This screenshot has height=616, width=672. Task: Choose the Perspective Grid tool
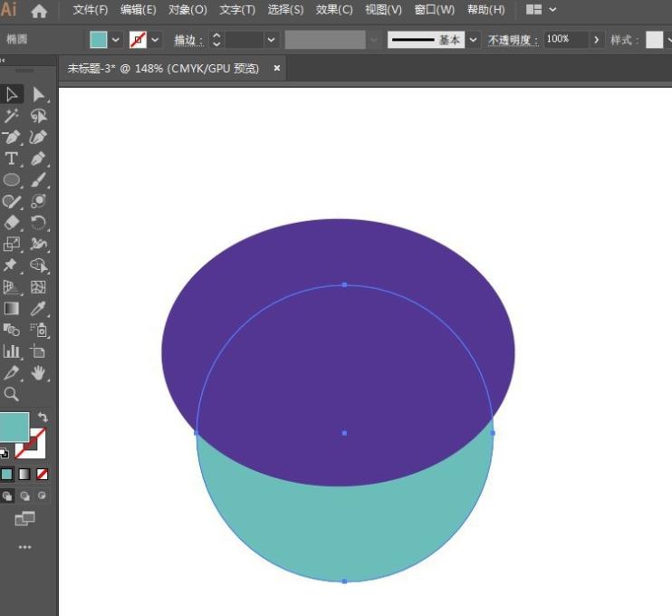click(12, 287)
